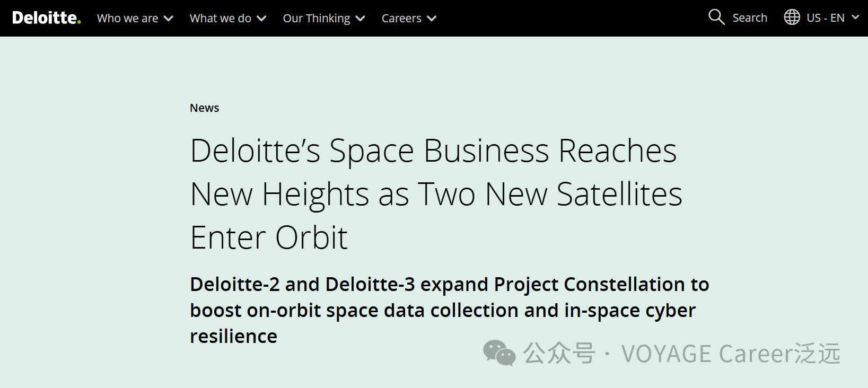Select the Careers menu label
The image size is (868, 388).
point(401,19)
